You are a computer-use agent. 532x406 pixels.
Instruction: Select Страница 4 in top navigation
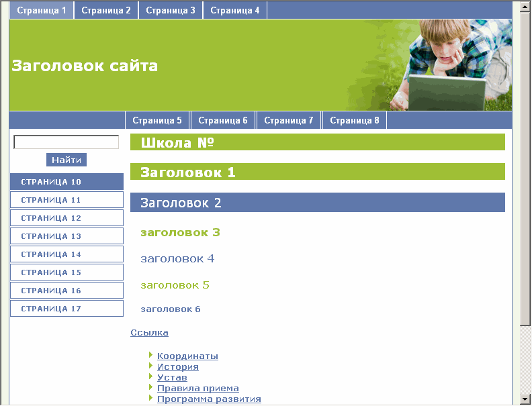pyautogui.click(x=235, y=10)
